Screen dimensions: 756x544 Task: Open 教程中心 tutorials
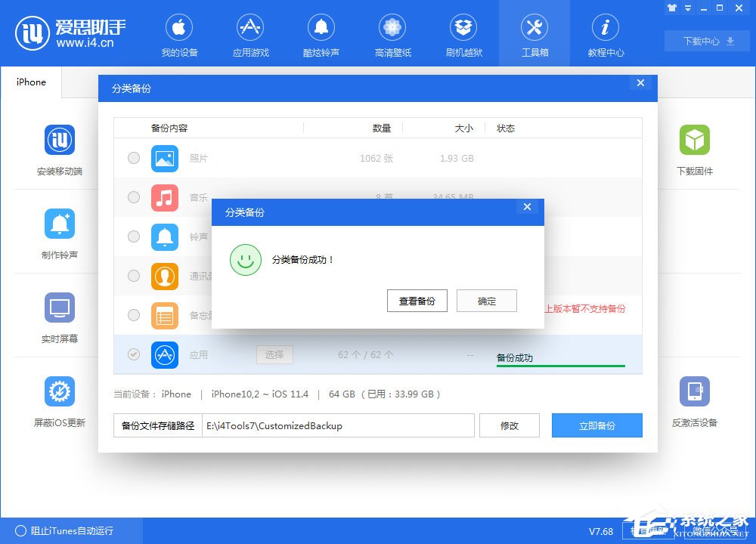606,33
